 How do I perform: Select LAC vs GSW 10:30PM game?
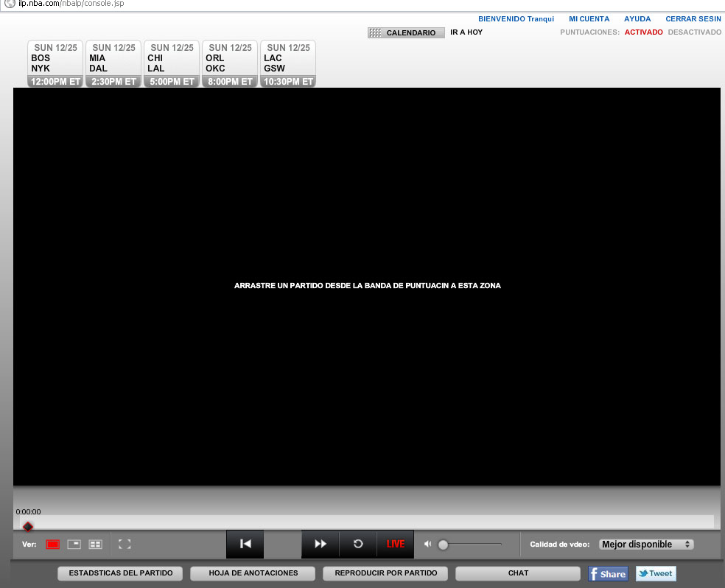click(288, 64)
